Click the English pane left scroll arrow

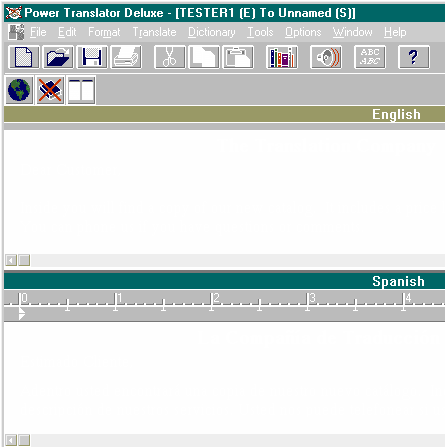pos(11,260)
